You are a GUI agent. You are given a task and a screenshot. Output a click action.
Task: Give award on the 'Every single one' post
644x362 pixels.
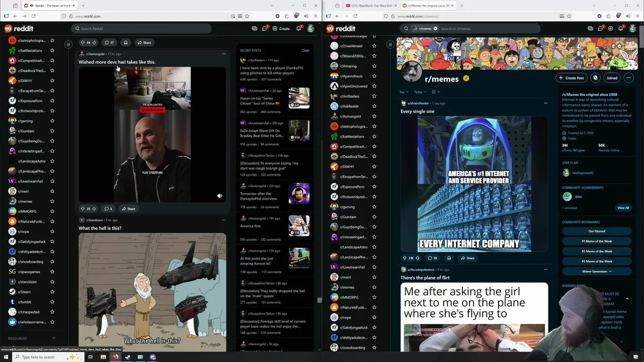point(449,258)
